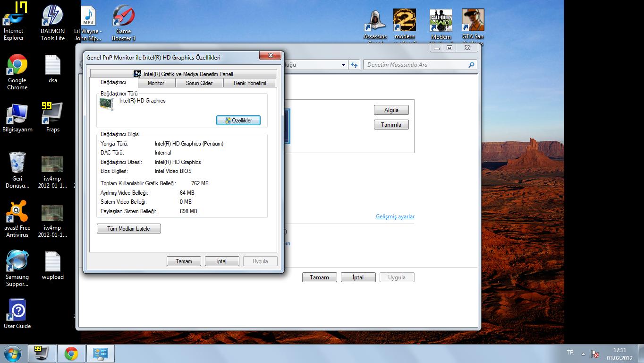
Task: Open the clock showing 17:11
Action: (619, 354)
